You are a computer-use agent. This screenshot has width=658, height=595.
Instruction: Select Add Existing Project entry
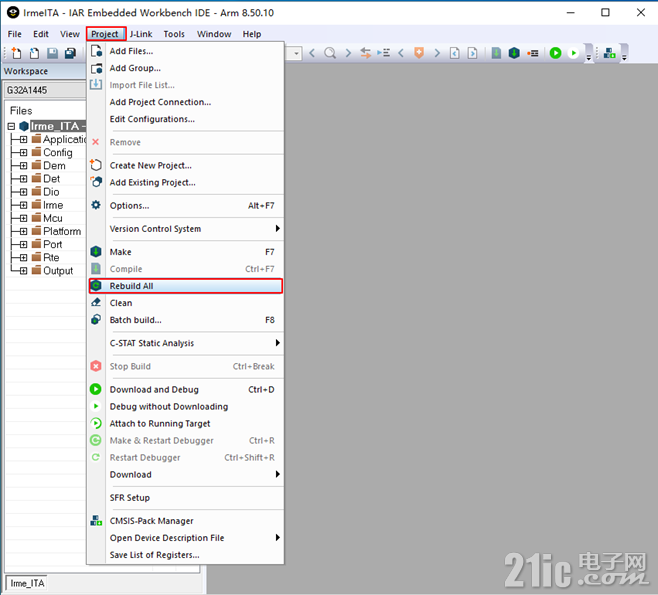[x=185, y=183]
